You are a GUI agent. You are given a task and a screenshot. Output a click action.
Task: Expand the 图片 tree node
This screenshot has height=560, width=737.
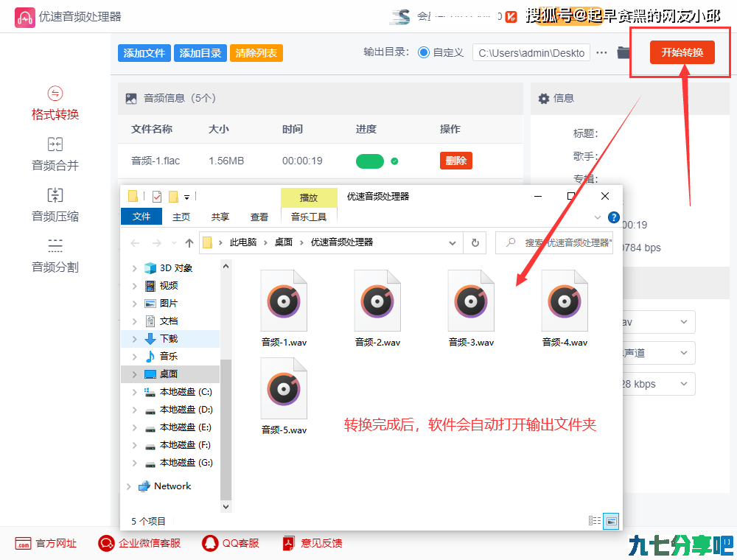(134, 304)
